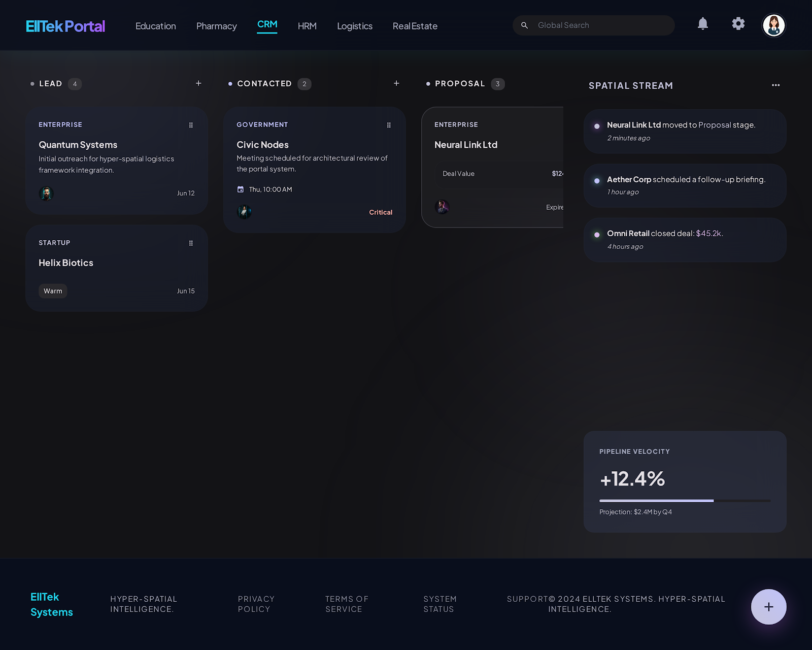Screen dimensions: 812x650
Task: Select the HRM navigation tab
Action: [x=307, y=26]
